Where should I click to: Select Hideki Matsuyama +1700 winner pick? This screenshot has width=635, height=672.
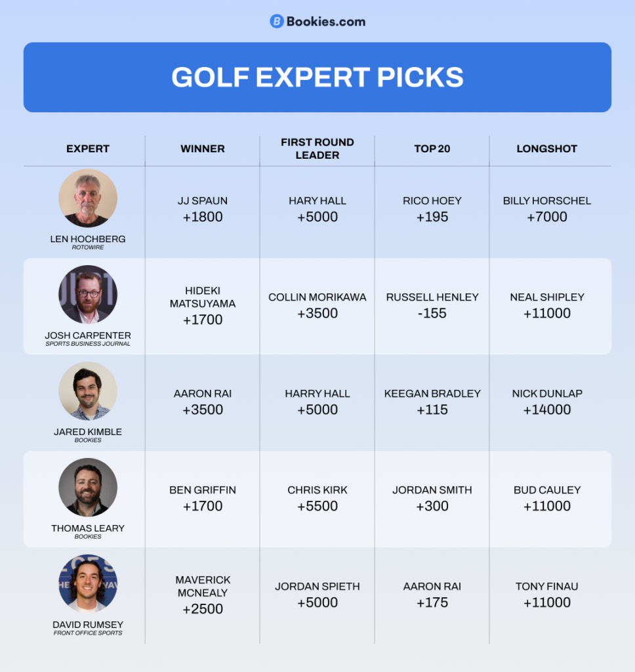coord(203,305)
